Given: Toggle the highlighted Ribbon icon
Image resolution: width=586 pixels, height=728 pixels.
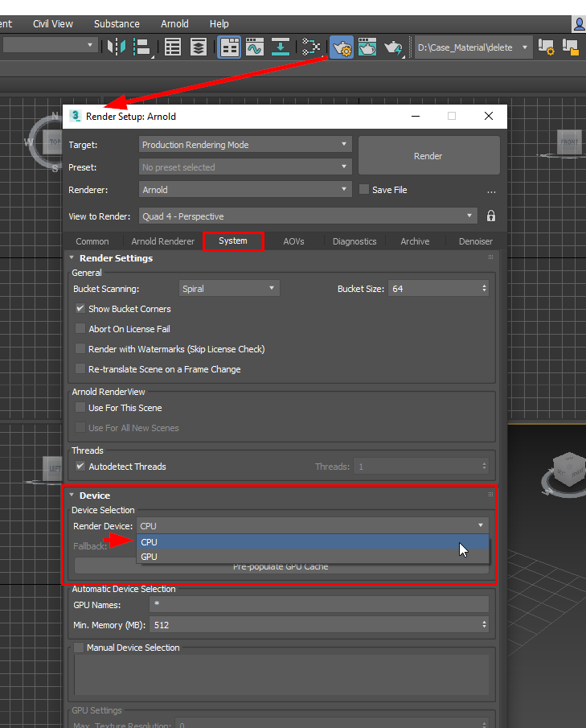Looking at the screenshot, I should 229,47.
